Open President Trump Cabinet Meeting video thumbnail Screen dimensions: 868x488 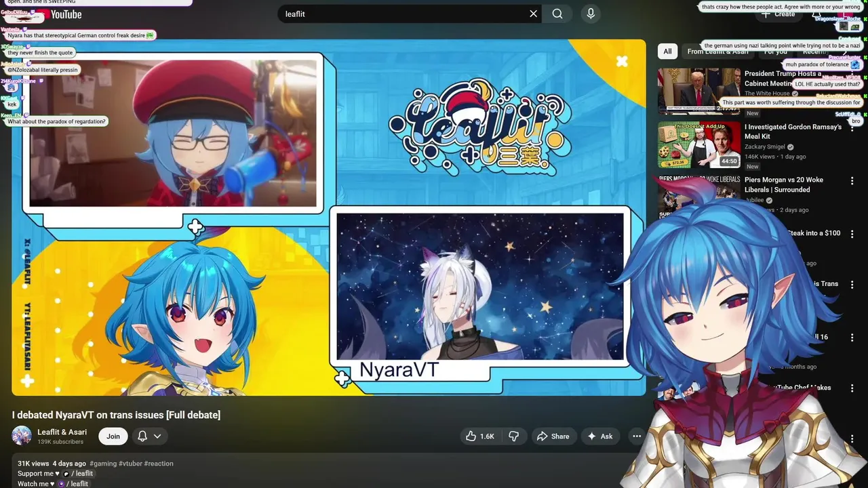(699, 90)
